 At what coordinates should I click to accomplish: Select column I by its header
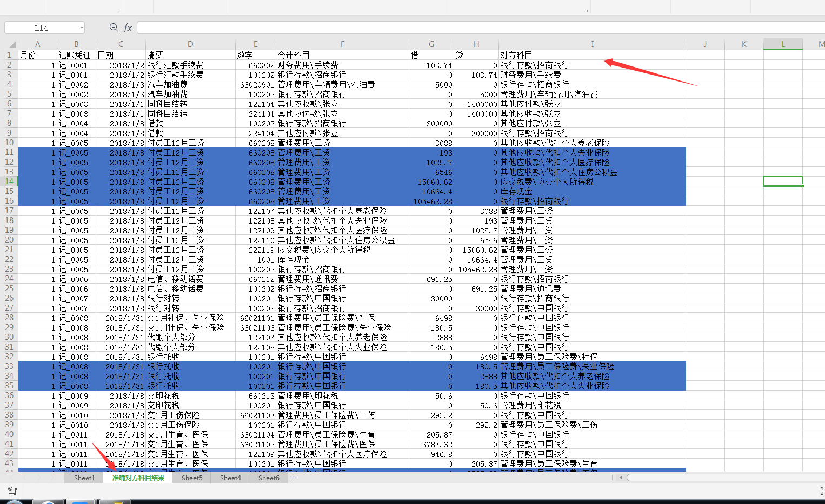click(x=592, y=44)
